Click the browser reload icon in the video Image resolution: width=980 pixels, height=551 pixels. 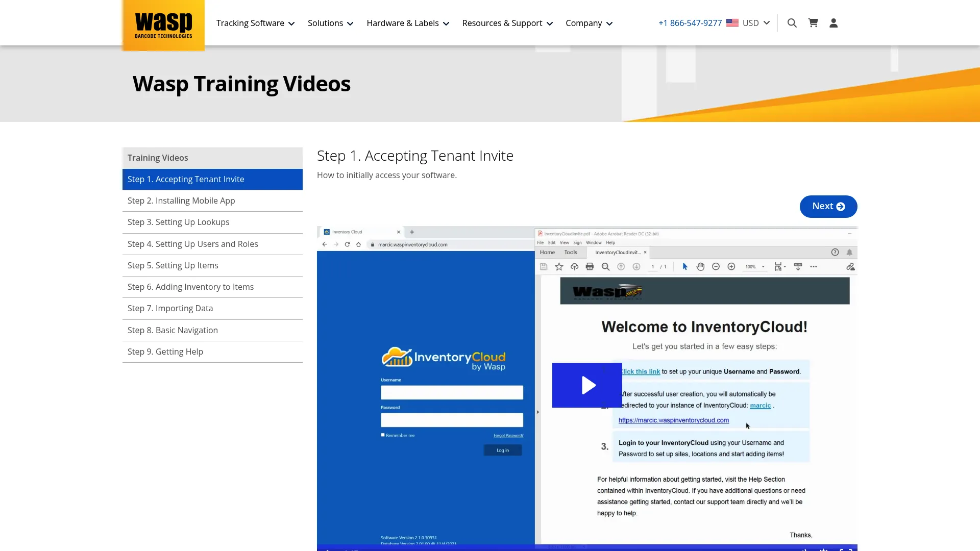coord(347,244)
